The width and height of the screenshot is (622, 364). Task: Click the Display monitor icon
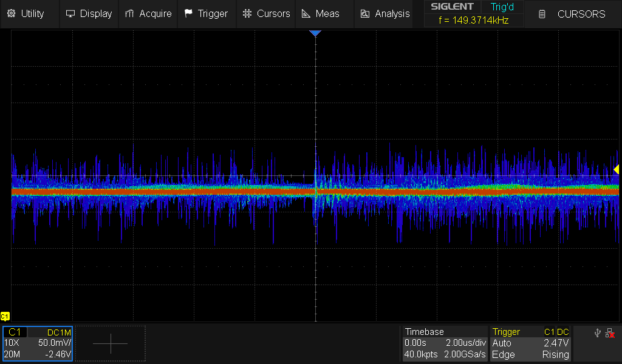70,13
